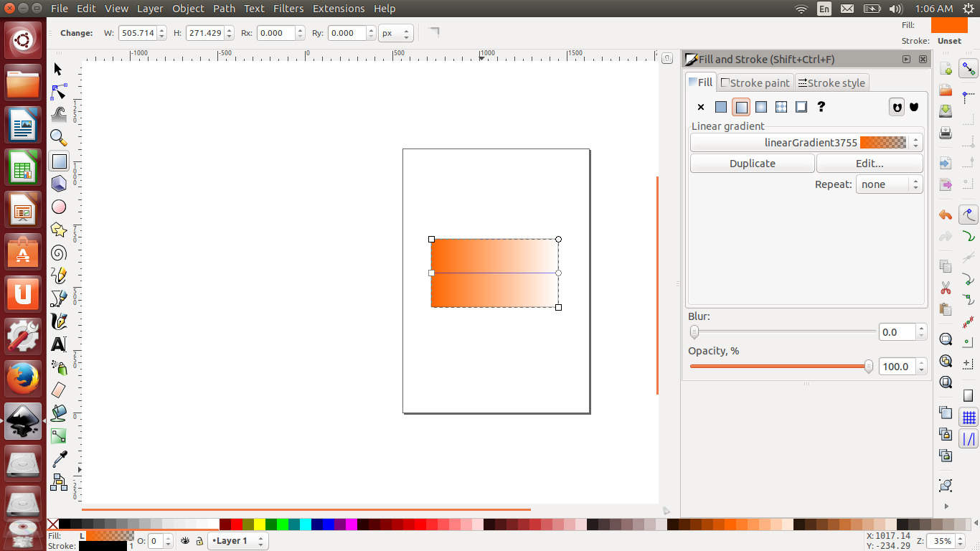Click the Edit... gradient button
The image size is (980, 551).
tap(870, 164)
